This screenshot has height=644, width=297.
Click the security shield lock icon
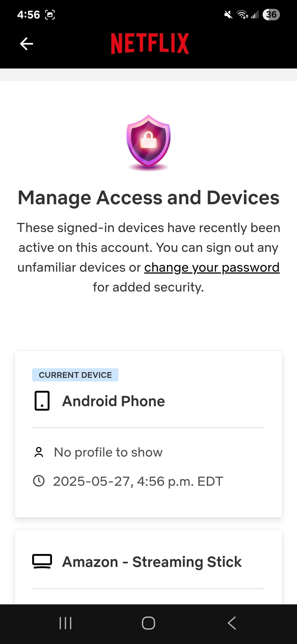pyautogui.click(x=148, y=142)
